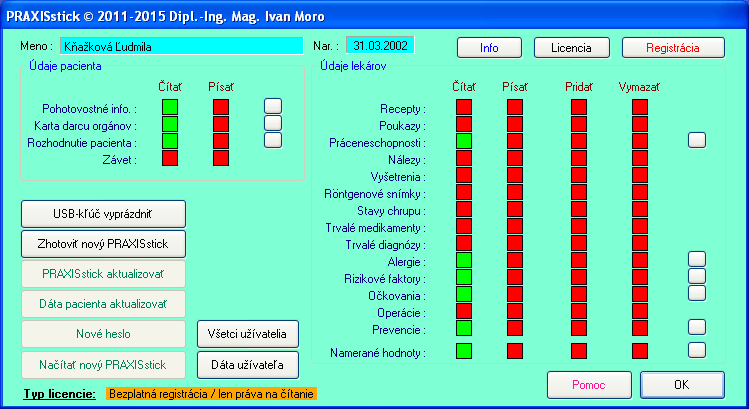Image resolution: width=749 pixels, height=409 pixels.
Task: Confirm with the OK button
Action: 682,385
